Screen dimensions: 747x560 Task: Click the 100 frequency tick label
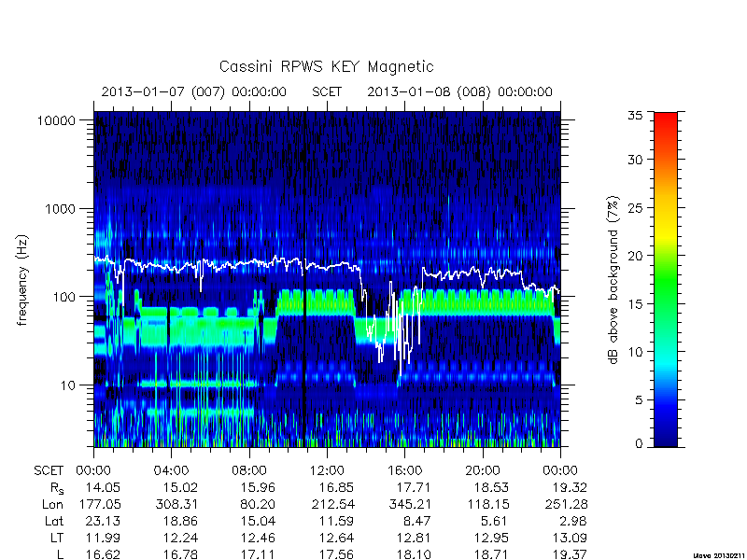pos(64,297)
